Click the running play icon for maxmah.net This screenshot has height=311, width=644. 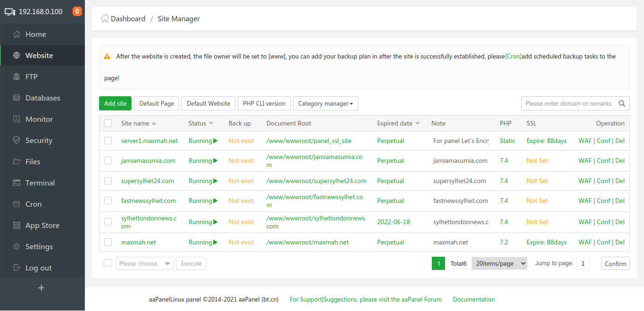pos(215,242)
